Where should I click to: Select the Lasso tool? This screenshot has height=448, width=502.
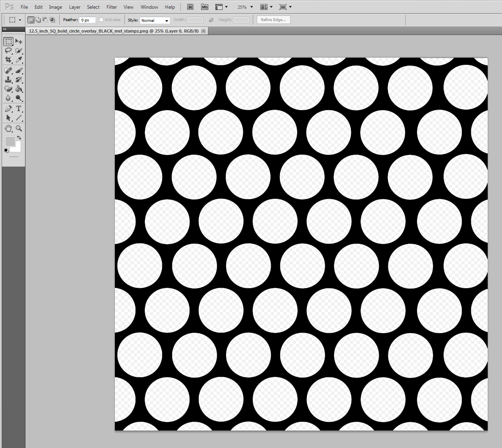coord(8,50)
